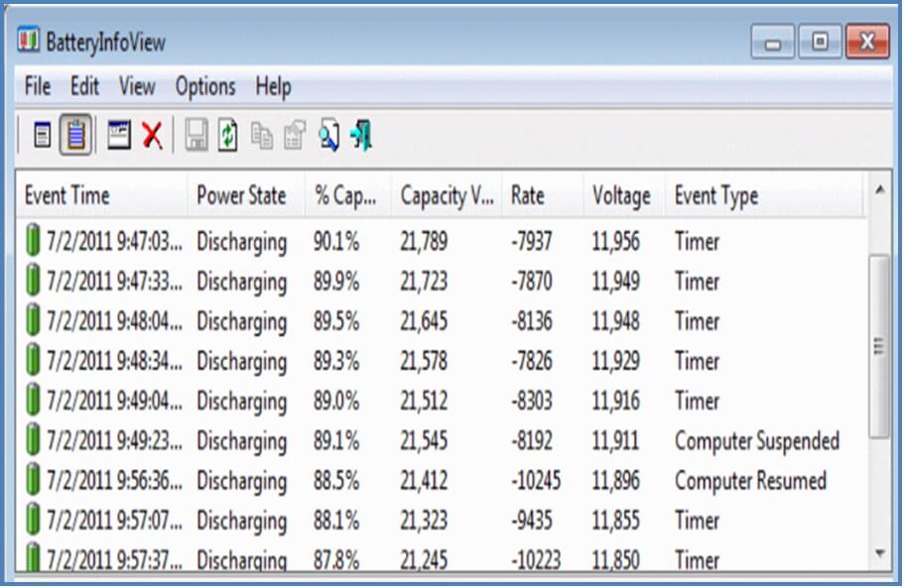Click the scrollbar down arrow
Screen dimensions: 904x588
click(x=880, y=554)
